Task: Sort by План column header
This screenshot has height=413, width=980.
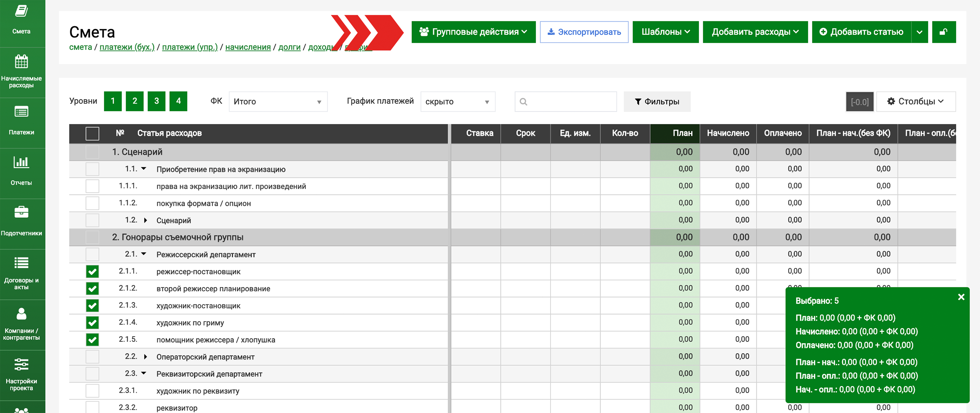Action: [x=675, y=133]
